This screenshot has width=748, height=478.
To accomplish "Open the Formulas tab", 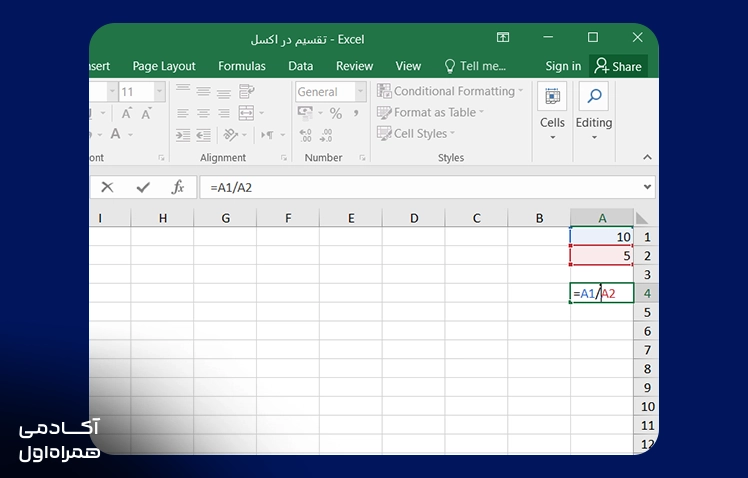I will 242,66.
